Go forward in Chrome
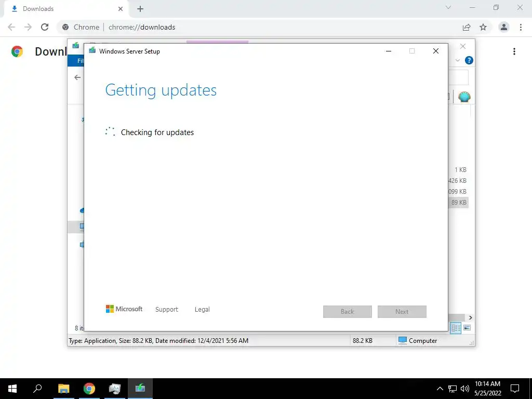Screen dimensions: 532x399 28,27
